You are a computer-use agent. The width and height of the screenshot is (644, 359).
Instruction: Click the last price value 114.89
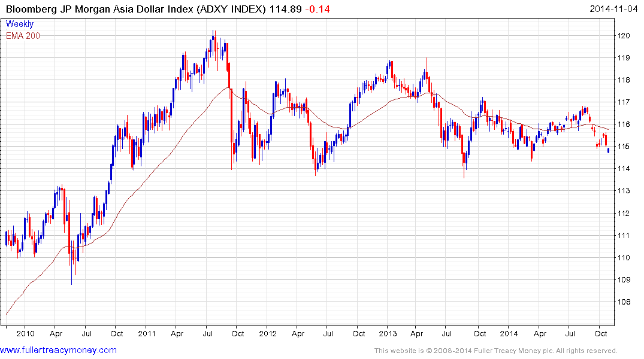pos(285,9)
